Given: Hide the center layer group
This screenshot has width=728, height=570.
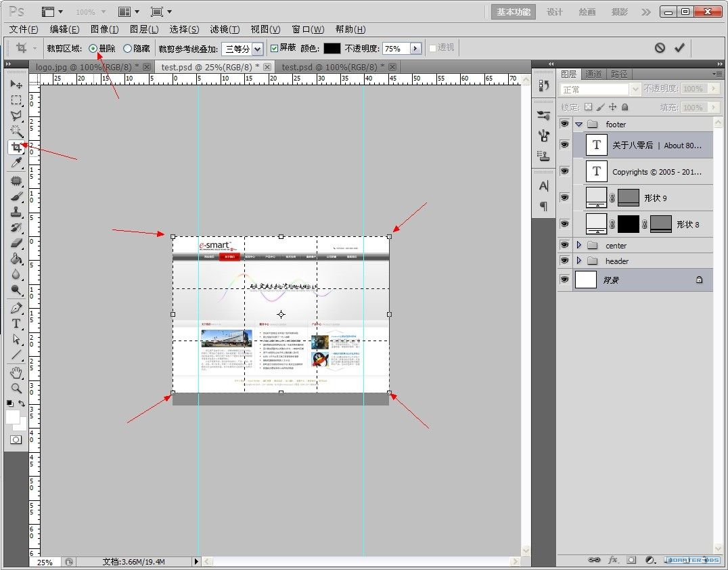Looking at the screenshot, I should click(x=564, y=245).
